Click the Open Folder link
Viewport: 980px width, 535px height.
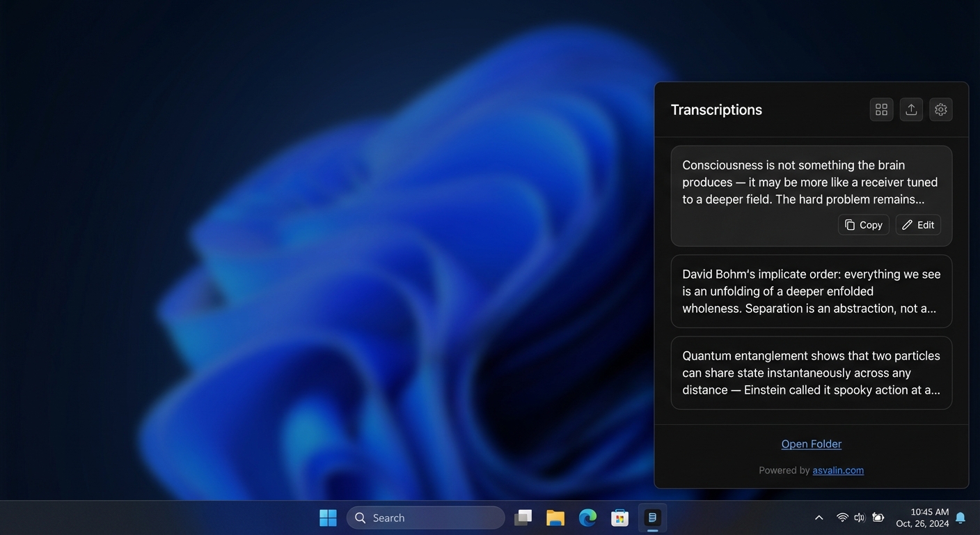coord(812,444)
